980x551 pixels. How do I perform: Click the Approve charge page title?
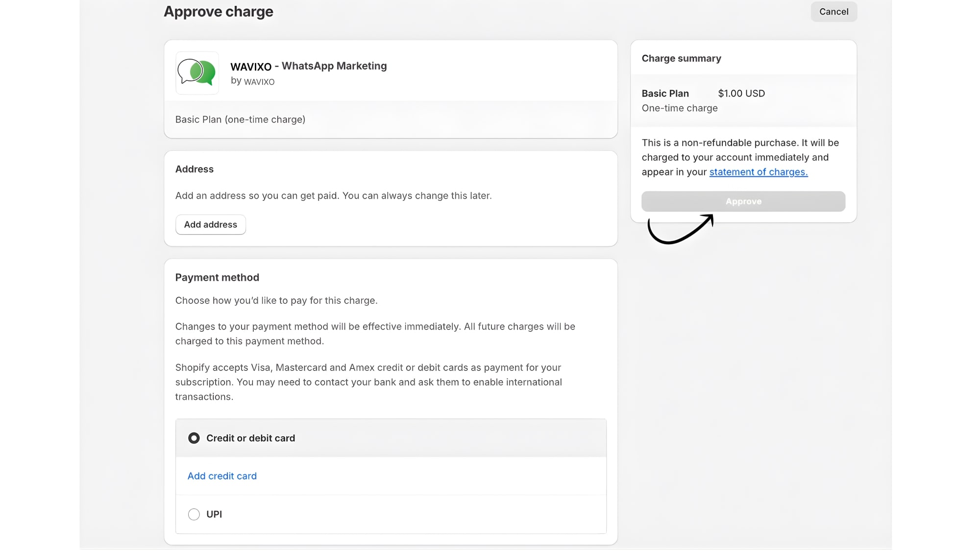[219, 12]
